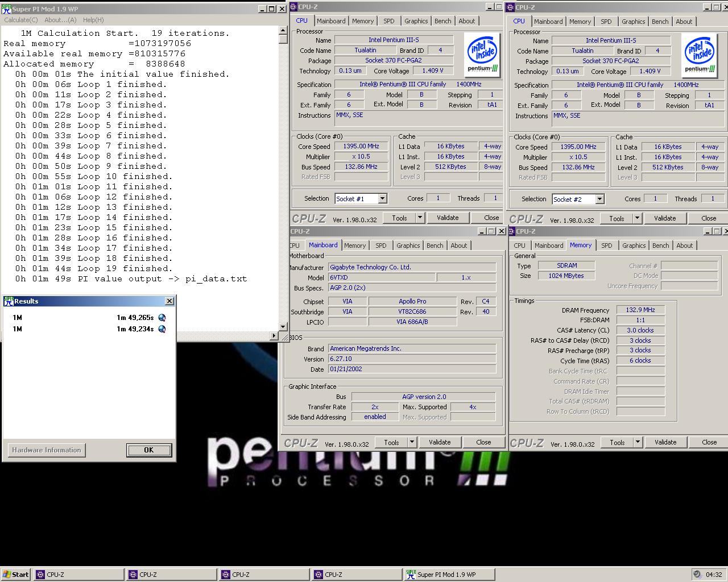
Task: Click Intel Inside logo in Socket #1 CPU-Z
Action: (483, 55)
